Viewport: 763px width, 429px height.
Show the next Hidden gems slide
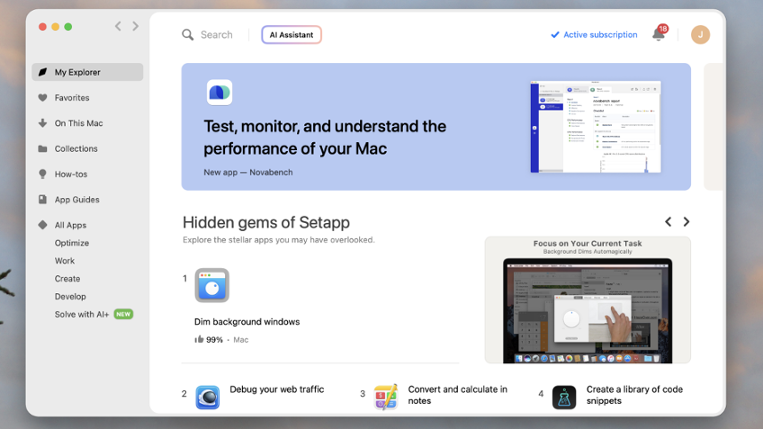click(x=686, y=222)
